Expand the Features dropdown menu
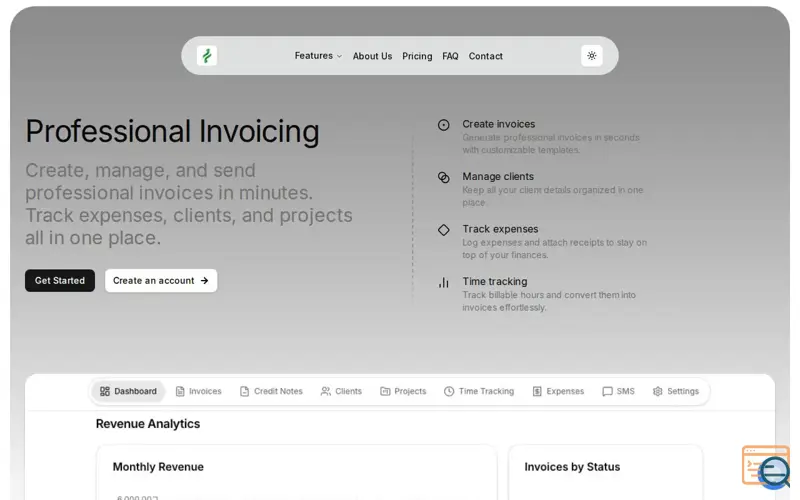The height and width of the screenshot is (500, 800). pos(318,56)
